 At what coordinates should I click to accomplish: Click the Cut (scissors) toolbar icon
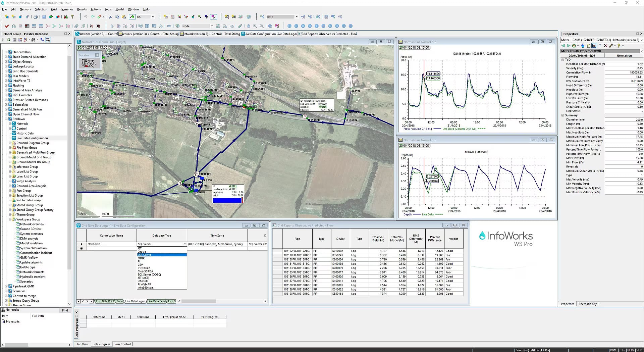tap(110, 16)
